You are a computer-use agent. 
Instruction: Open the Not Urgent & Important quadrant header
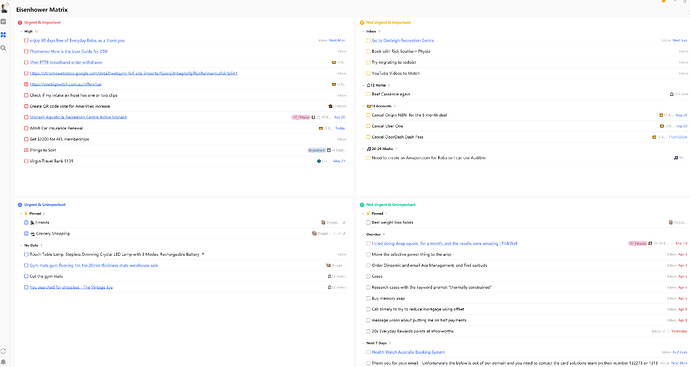[388, 22]
